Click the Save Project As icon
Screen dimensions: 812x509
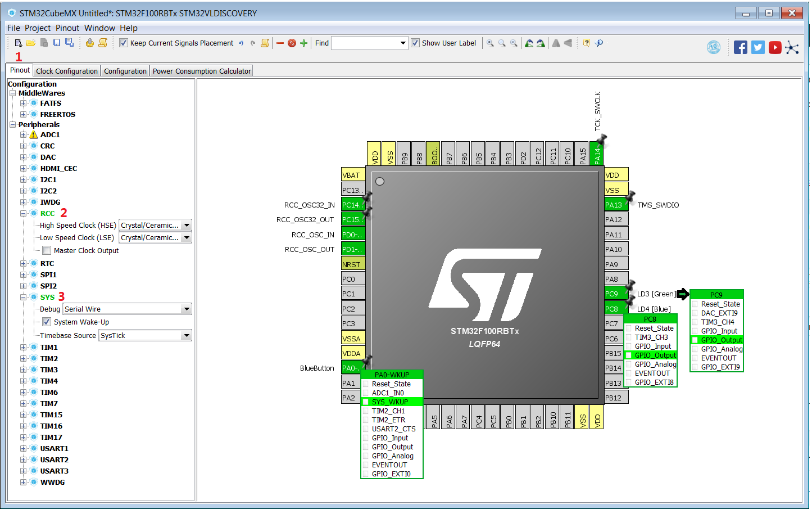click(69, 43)
